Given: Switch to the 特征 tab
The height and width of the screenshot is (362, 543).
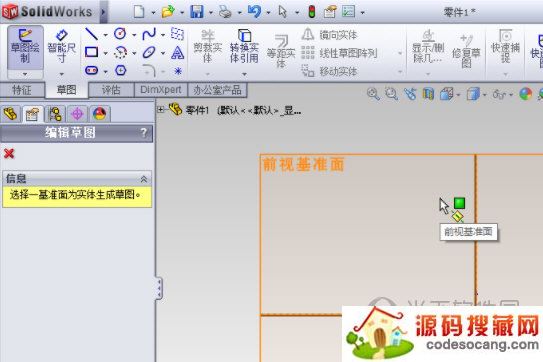Looking at the screenshot, I should (x=22, y=90).
